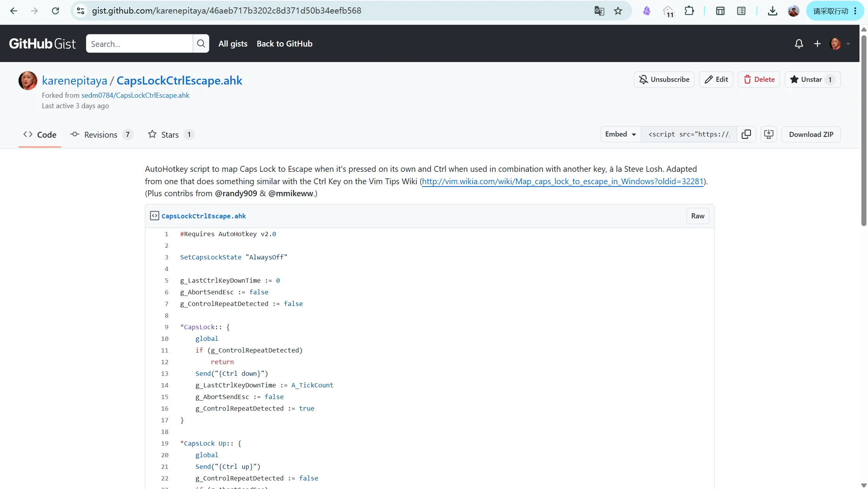Viewport: 868px width, 489px height.
Task: Go back to the previous browser page
Action: click(x=14, y=11)
